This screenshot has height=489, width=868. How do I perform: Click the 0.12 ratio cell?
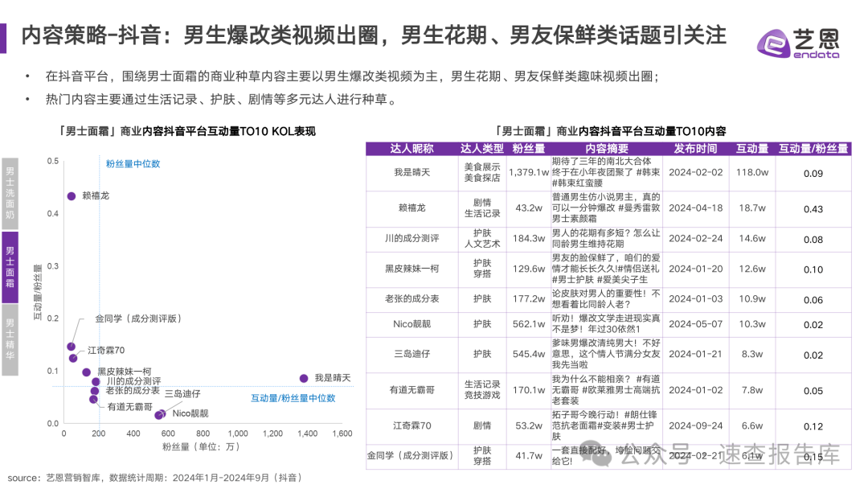813,426
